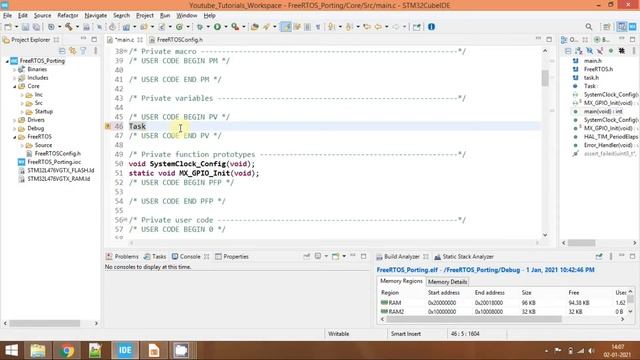Screen dimensions: 640x360
Task: Click Collapse All in Project Explorer
Action: pos(62,51)
